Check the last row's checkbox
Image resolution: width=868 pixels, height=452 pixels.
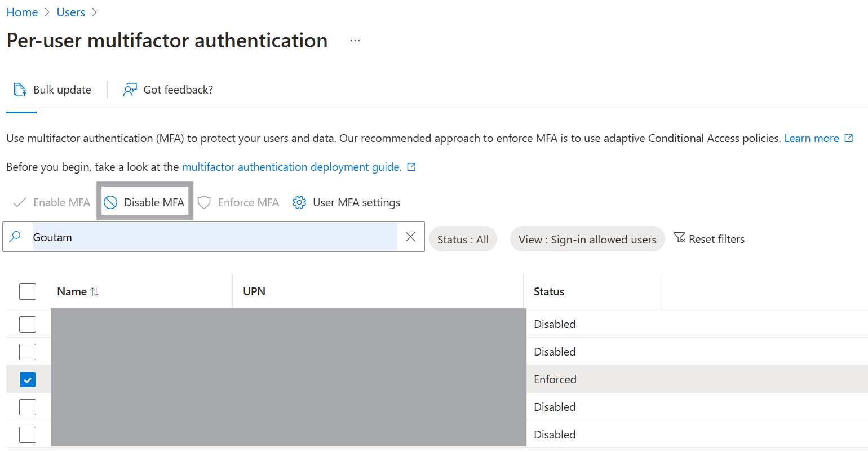click(x=28, y=435)
